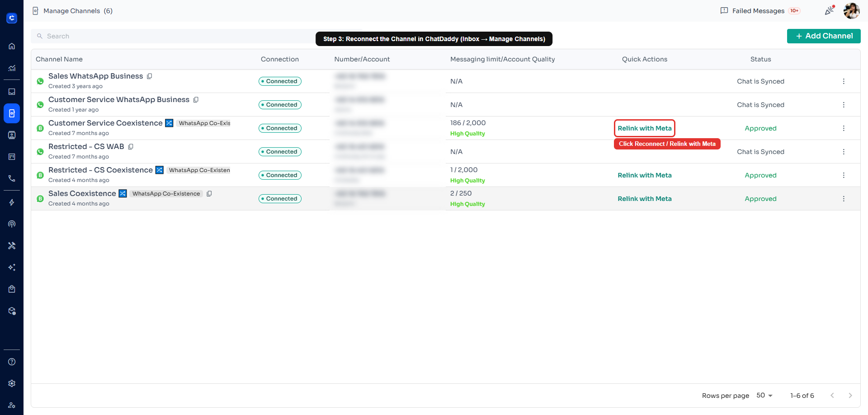Open the Rows per page 50 dropdown
868x415 pixels.
coord(764,396)
